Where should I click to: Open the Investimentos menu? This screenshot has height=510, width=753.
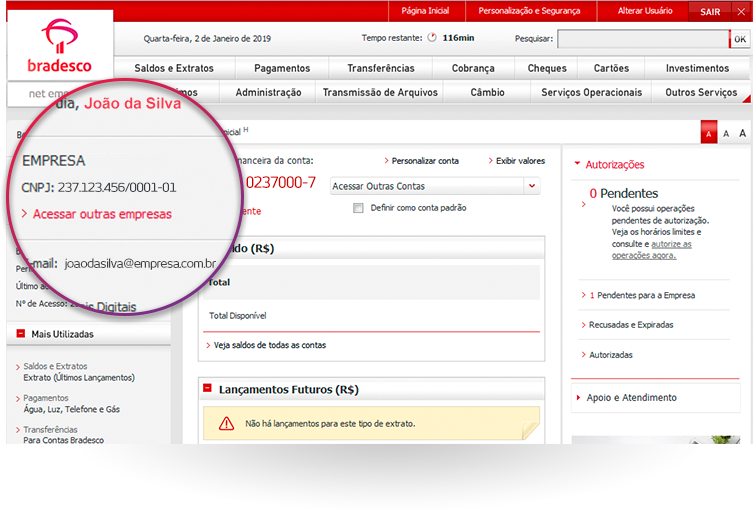pyautogui.click(x=697, y=68)
